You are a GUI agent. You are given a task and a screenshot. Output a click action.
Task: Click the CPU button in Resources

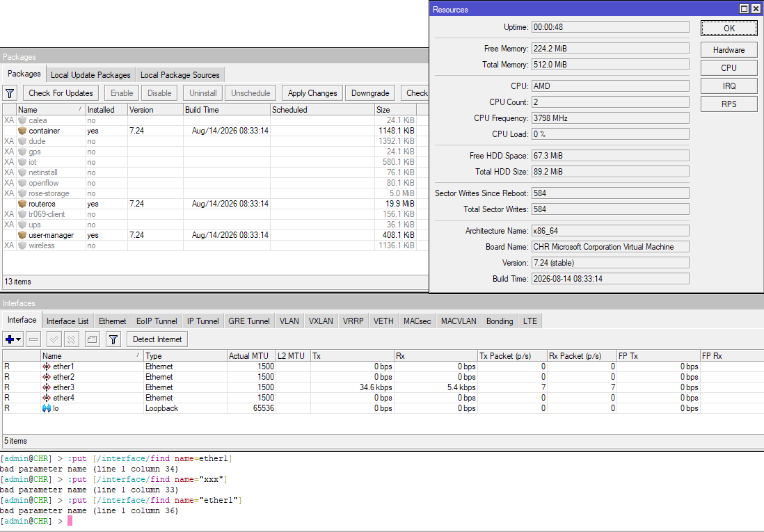coord(729,67)
